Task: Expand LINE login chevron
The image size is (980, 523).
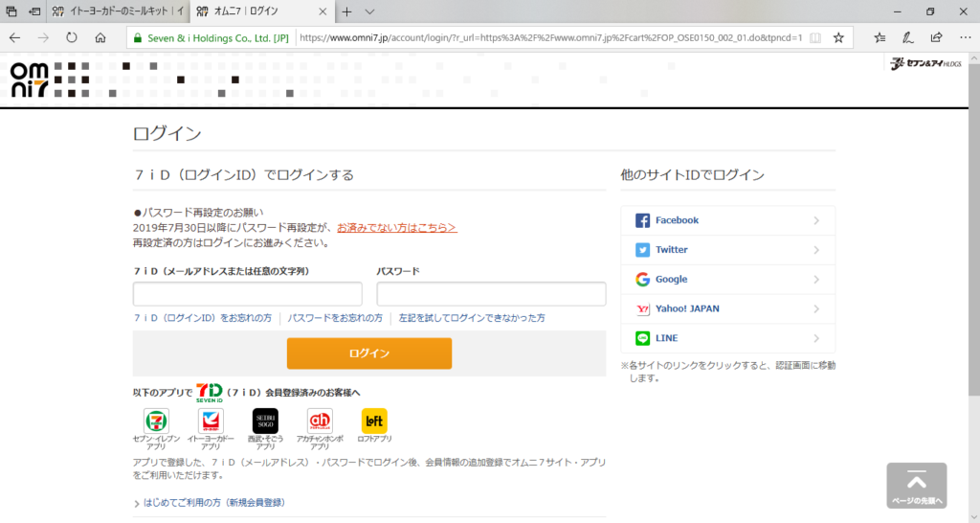Action: pos(816,338)
